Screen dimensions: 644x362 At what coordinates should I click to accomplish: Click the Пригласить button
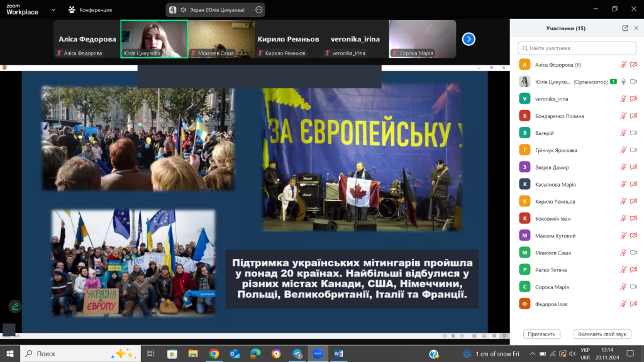(541, 334)
